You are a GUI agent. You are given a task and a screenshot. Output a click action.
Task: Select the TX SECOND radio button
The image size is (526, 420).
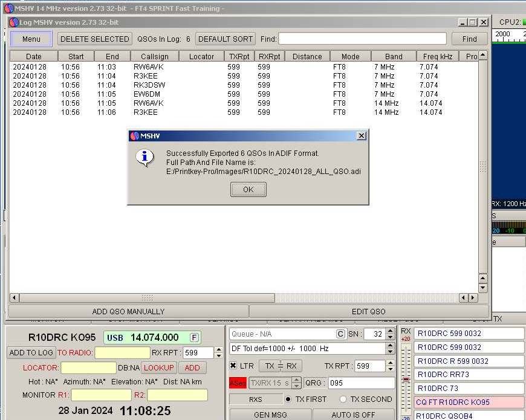tap(343, 399)
